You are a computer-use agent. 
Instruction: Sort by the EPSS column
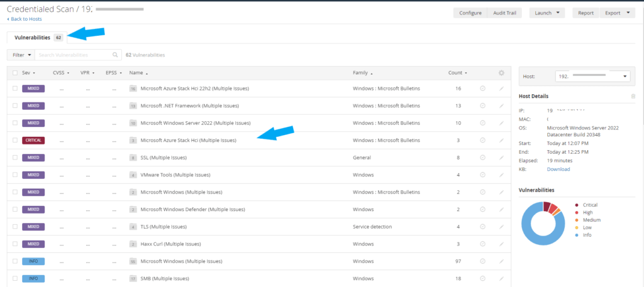pos(114,73)
